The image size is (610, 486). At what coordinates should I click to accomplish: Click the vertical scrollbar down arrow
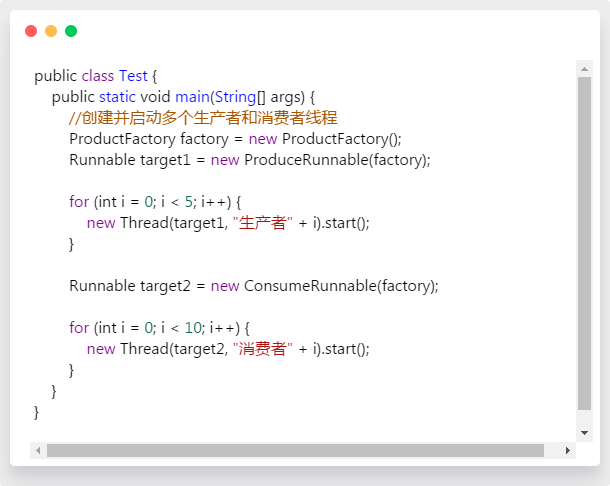584,433
